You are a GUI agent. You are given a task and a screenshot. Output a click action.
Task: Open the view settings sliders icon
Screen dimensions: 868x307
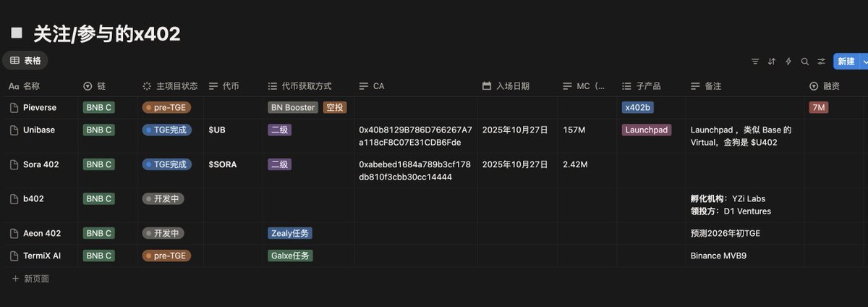pyautogui.click(x=822, y=62)
